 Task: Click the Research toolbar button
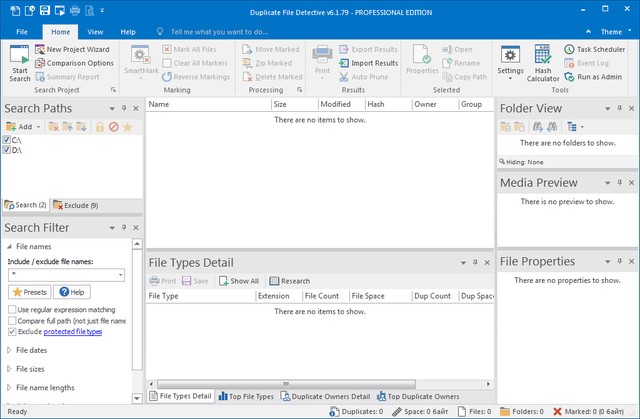[x=288, y=281]
